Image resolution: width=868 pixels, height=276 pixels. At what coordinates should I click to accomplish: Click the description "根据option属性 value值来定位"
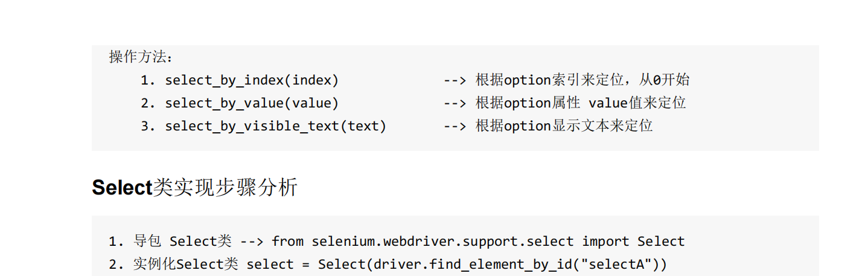tap(580, 103)
